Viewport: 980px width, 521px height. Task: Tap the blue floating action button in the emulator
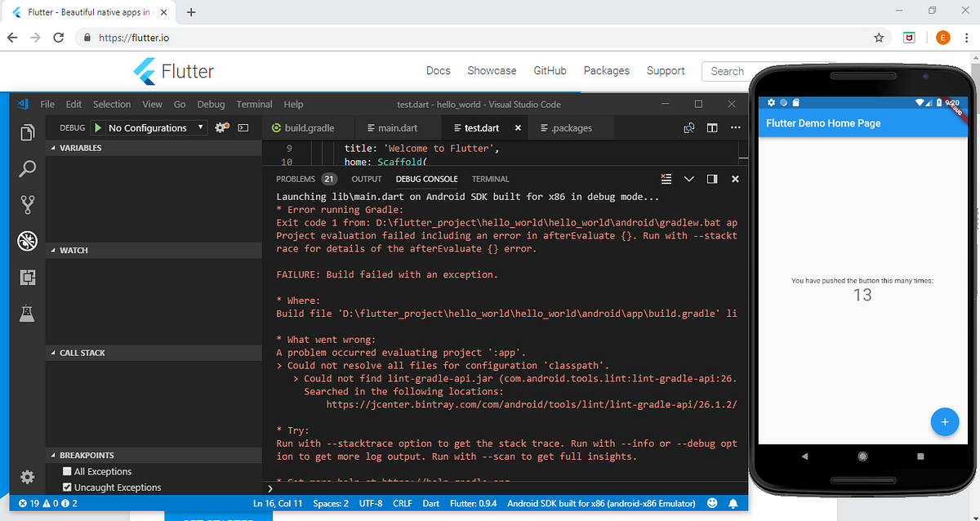pos(945,422)
